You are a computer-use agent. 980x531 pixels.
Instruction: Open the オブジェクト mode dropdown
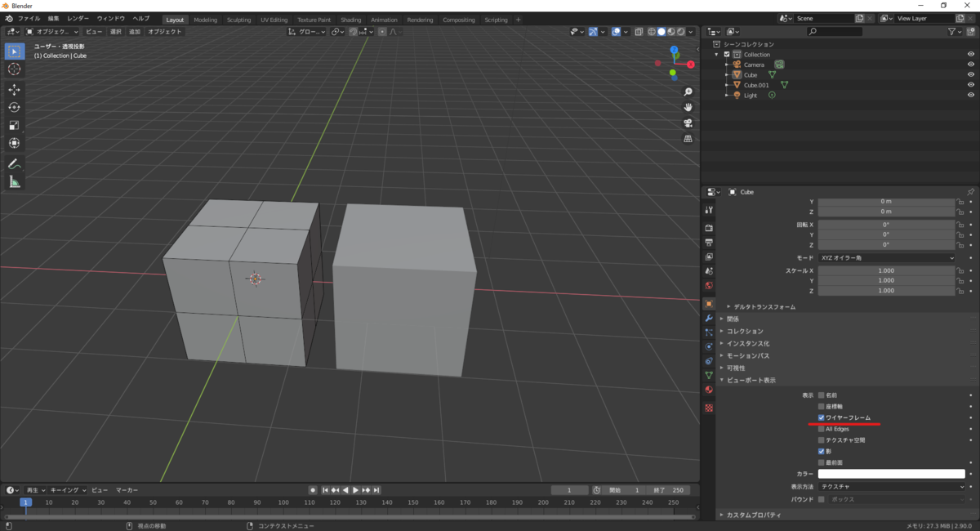coord(51,32)
